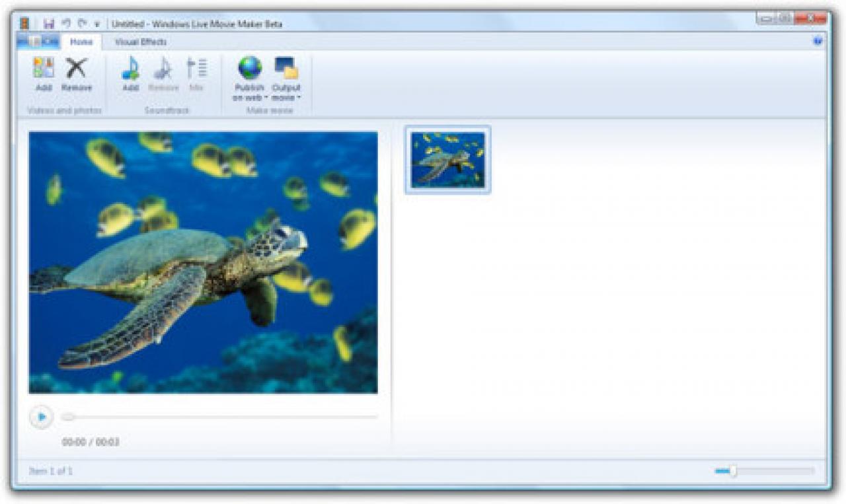
Task: Open the soundtrack Mix control
Action: pyautogui.click(x=196, y=74)
